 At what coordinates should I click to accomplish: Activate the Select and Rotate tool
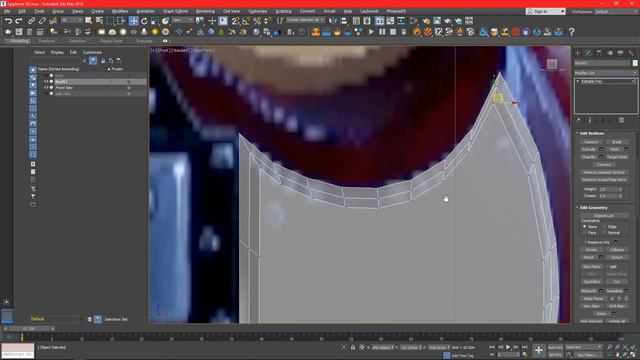point(144,21)
